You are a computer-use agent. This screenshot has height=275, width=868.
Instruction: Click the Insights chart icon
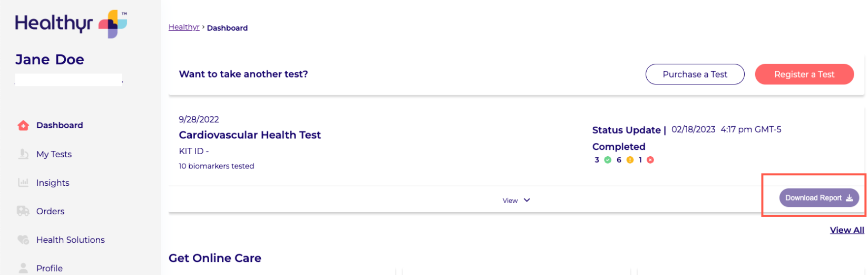[23, 183]
